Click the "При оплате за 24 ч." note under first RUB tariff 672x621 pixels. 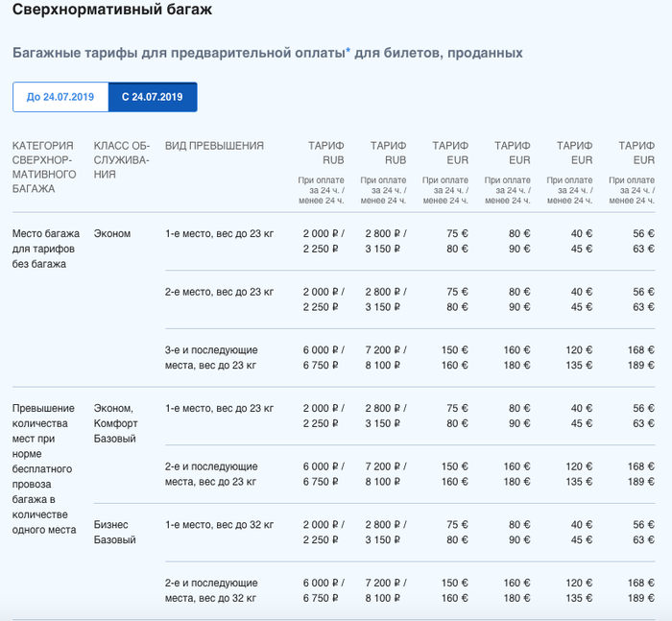click(321, 190)
